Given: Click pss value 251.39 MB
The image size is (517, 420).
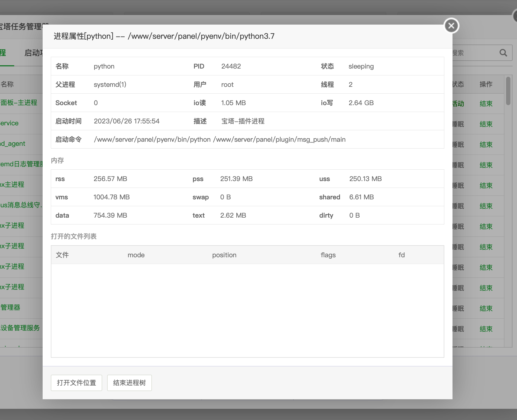Looking at the screenshot, I should coord(237,179).
